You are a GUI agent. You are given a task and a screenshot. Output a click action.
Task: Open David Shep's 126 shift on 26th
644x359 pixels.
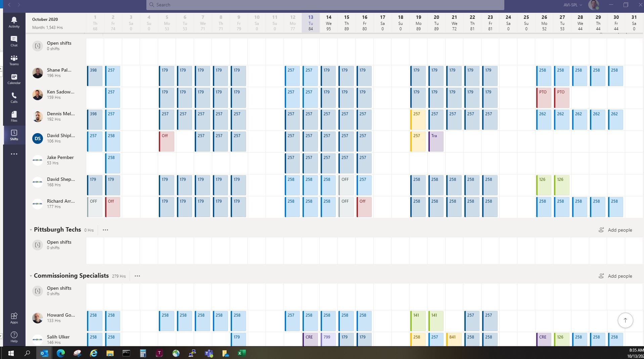(544, 185)
